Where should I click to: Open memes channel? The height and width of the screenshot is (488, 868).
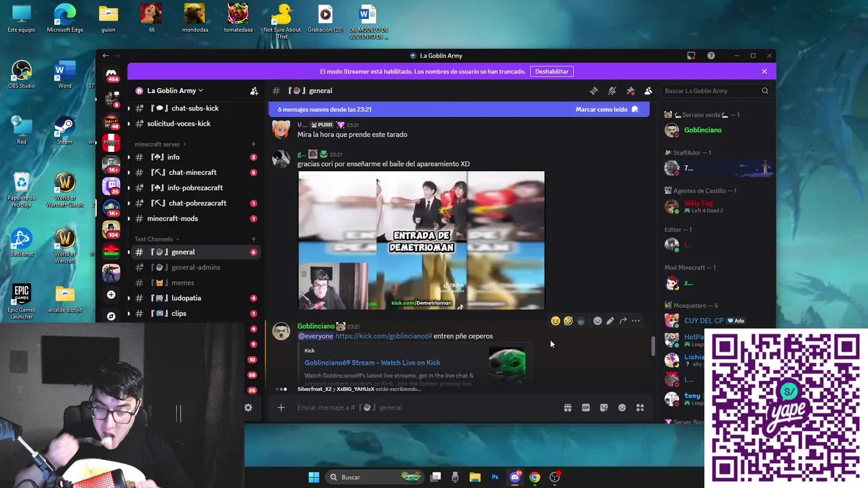[195, 283]
